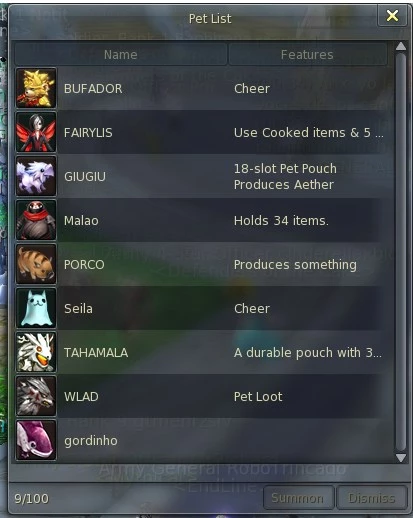Select GIUGIU's 18-slot Pet Pouch feature text
413x518 pixels.
pos(285,169)
